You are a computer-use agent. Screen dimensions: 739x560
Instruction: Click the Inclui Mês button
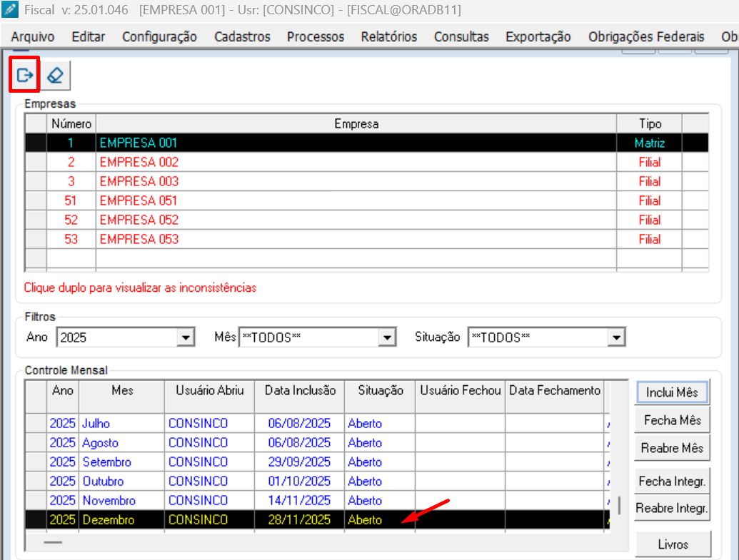[x=672, y=392]
